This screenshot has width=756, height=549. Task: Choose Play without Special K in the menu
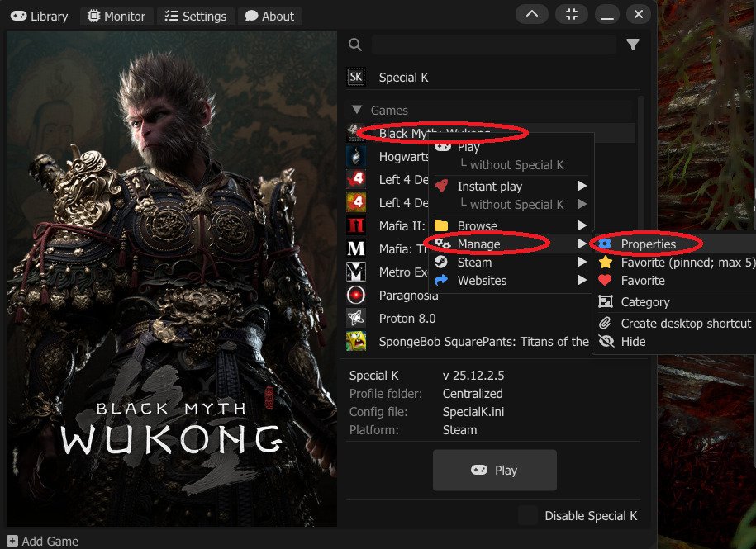pyautogui.click(x=511, y=165)
